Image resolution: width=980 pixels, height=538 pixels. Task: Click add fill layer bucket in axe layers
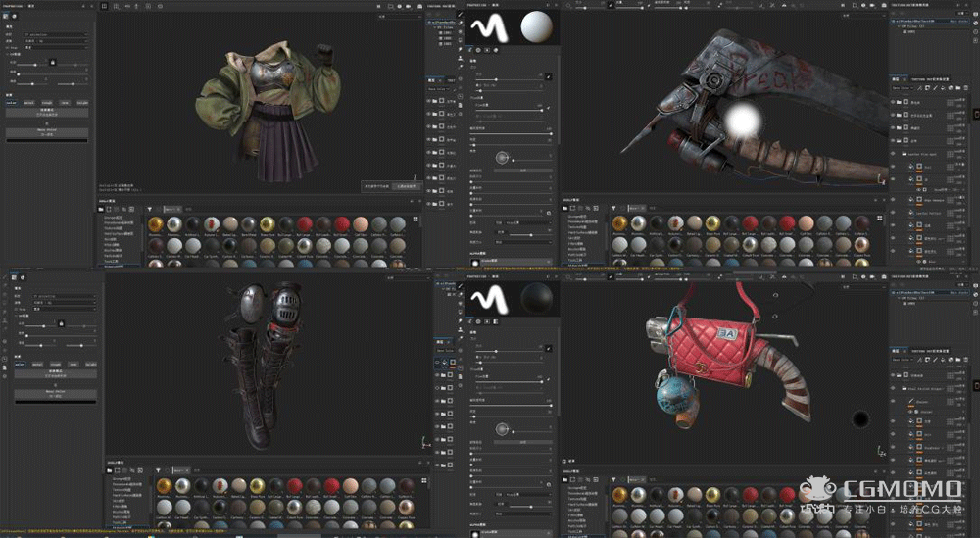(x=943, y=88)
